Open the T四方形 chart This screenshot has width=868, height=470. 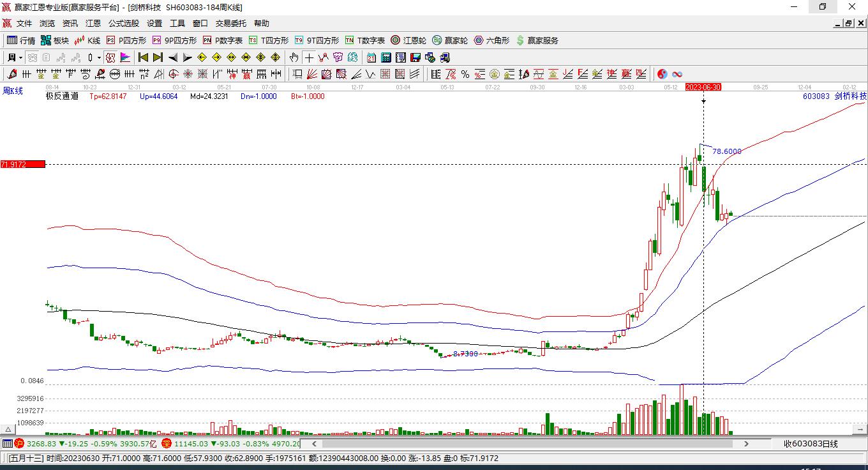click(x=269, y=40)
